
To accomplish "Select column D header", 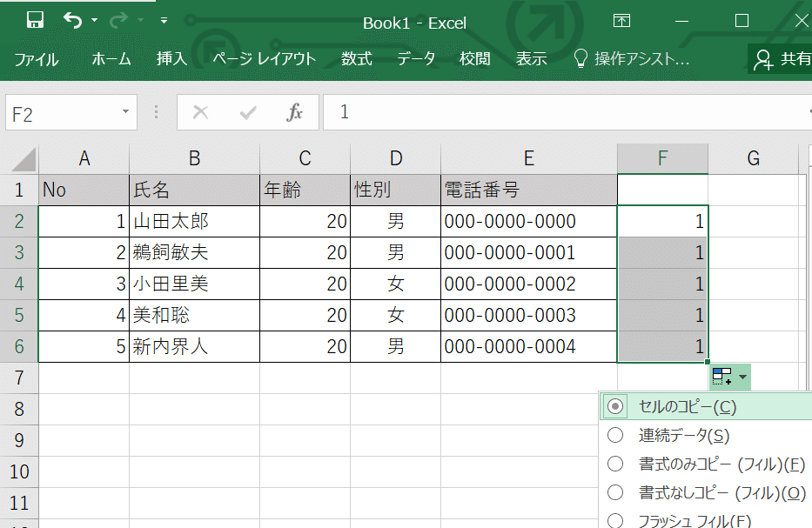I will 396,158.
